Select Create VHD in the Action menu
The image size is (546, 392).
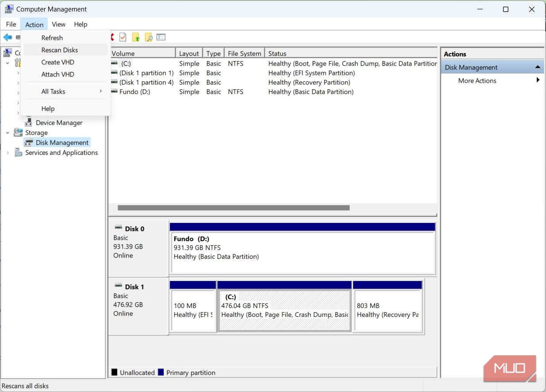[66, 62]
